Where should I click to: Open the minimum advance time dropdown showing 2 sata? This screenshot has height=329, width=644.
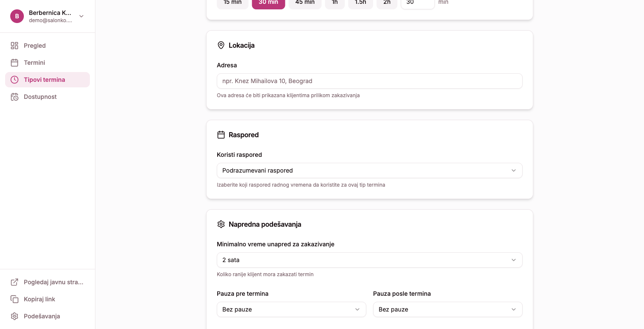click(x=369, y=260)
